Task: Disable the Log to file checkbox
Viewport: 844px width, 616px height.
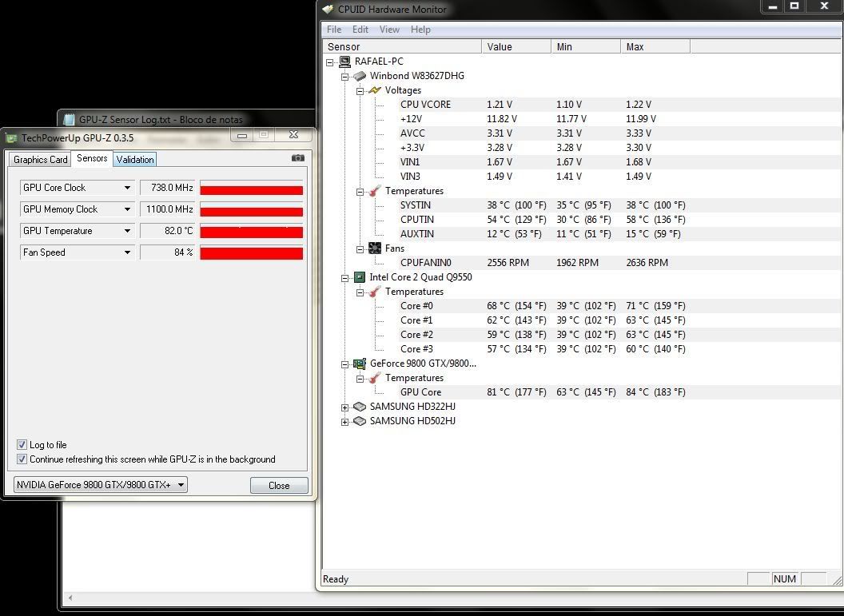Action: click(x=22, y=445)
